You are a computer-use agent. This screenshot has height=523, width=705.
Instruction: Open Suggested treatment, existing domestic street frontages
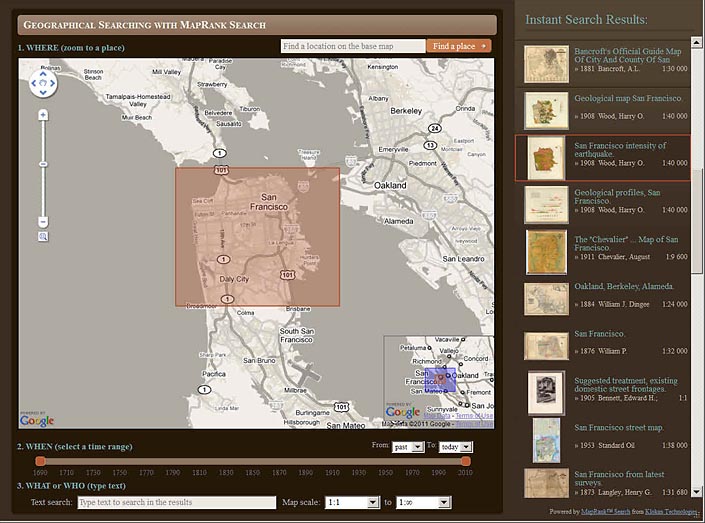tap(626, 384)
